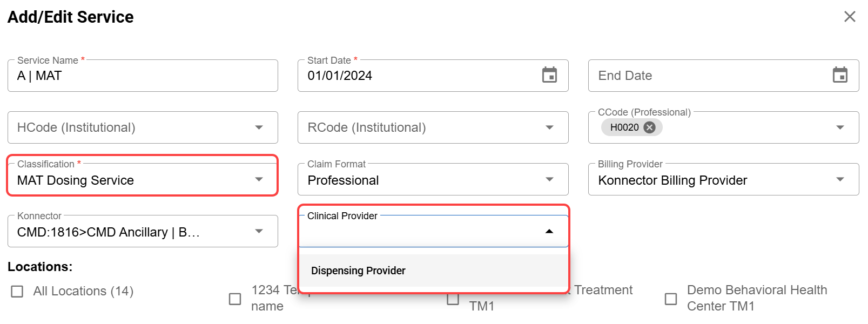This screenshot has height=324, width=868.
Task: Expand the RCode (Institutional) dropdown
Action: coord(549,127)
